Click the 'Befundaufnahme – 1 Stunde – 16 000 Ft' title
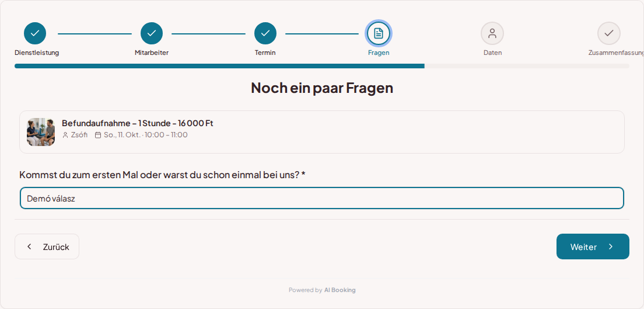644x309 pixels. (x=138, y=123)
